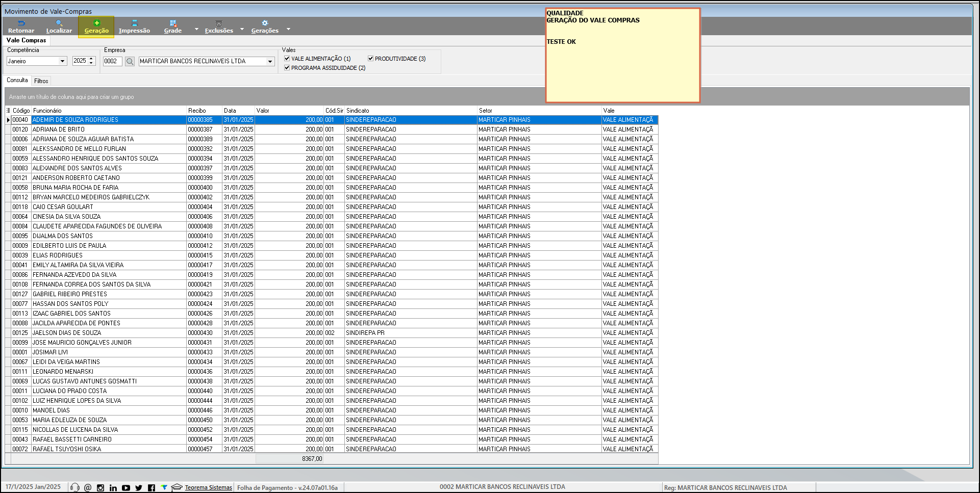Open the YouTube icon in status bar
980x493 pixels.
[126, 488]
